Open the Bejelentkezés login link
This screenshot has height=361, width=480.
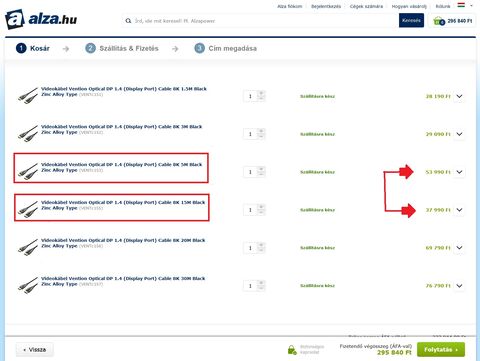(326, 6)
